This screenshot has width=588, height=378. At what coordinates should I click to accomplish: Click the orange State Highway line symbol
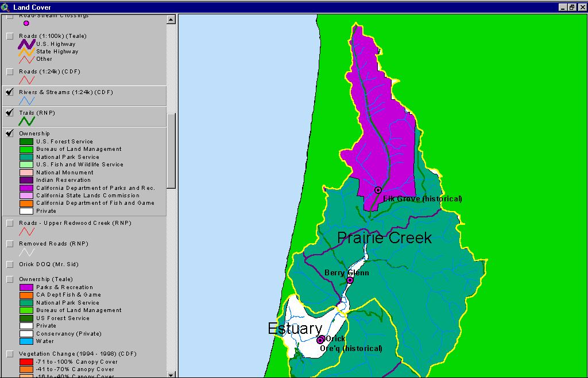[x=26, y=52]
